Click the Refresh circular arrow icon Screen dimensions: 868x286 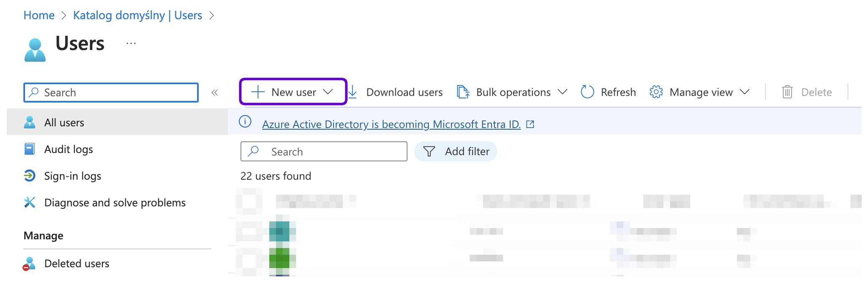tap(587, 92)
